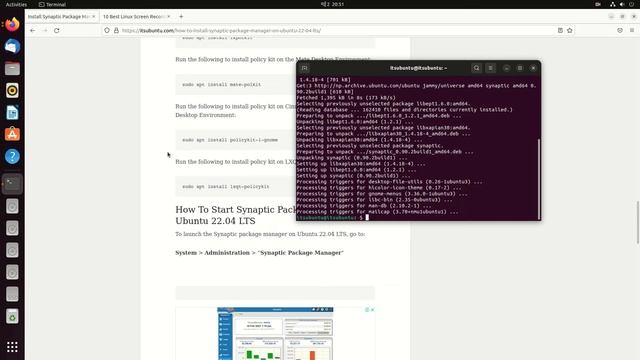Open the tracking protection shield icon

tap(107, 31)
